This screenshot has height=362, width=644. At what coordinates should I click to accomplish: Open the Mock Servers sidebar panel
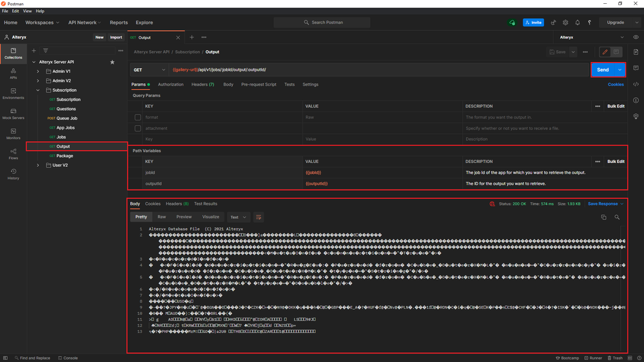point(13,114)
